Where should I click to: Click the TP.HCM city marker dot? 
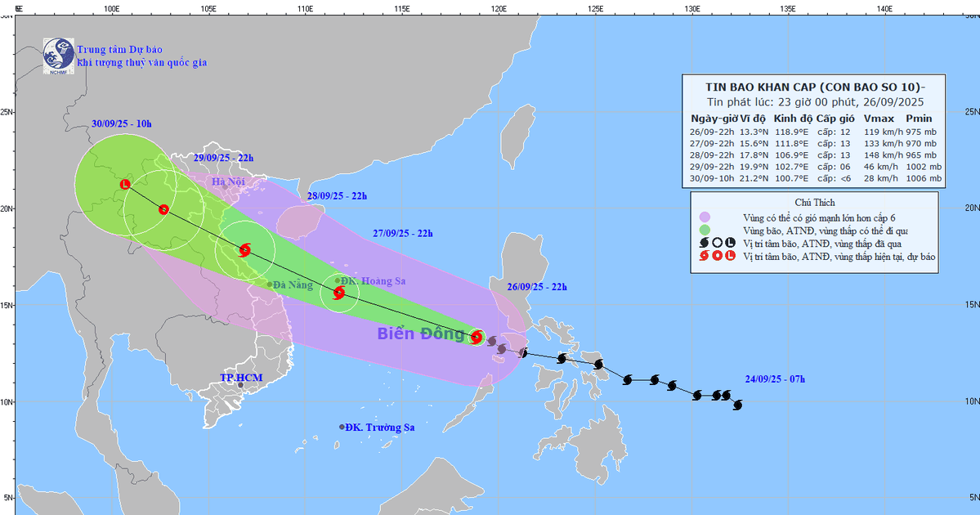(240, 384)
